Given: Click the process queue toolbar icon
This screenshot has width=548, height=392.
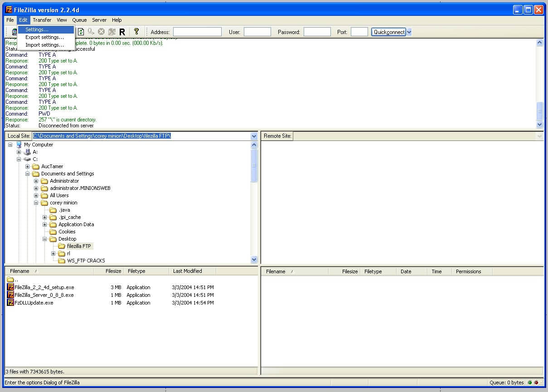Looking at the screenshot, I should pyautogui.click(x=91, y=32).
